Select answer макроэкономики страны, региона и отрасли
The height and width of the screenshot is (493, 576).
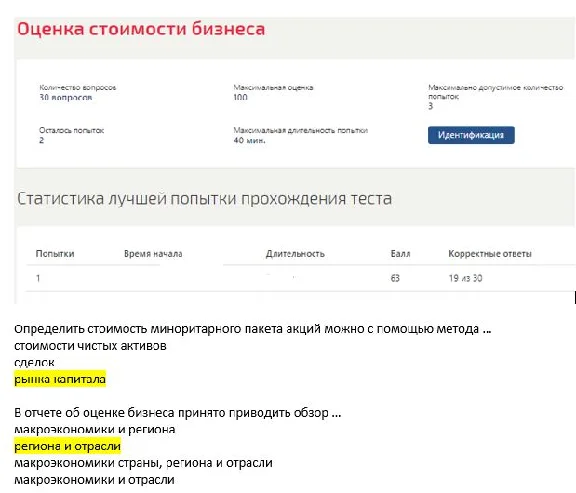point(143,463)
